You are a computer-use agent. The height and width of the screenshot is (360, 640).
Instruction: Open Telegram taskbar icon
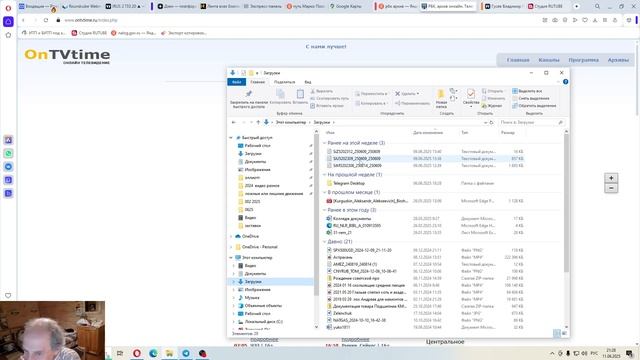(186, 353)
